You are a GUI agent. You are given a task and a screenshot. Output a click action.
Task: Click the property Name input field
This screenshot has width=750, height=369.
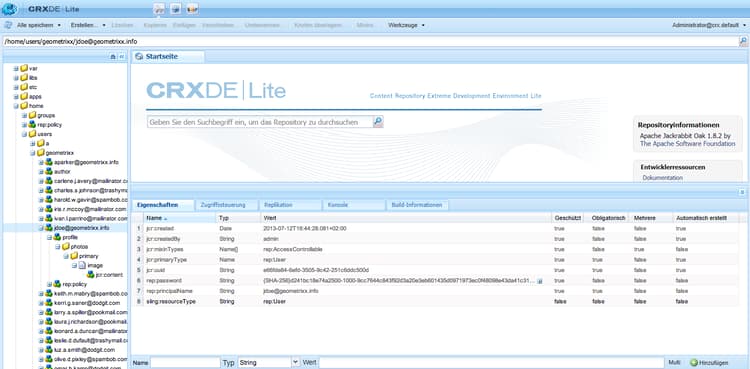pyautogui.click(x=186, y=363)
